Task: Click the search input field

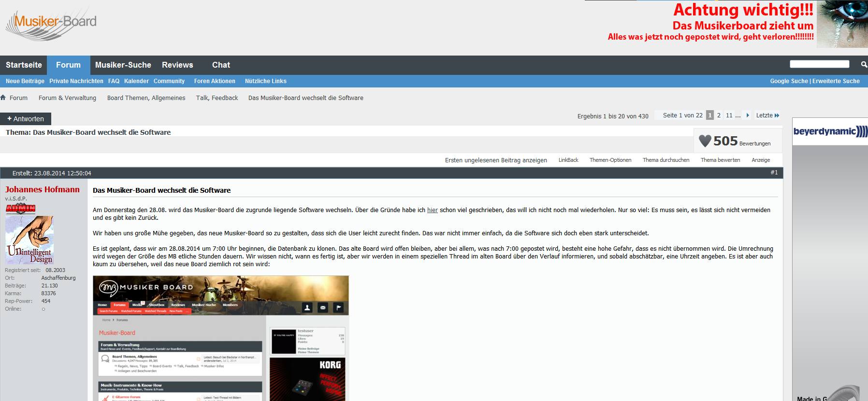Action: point(819,64)
